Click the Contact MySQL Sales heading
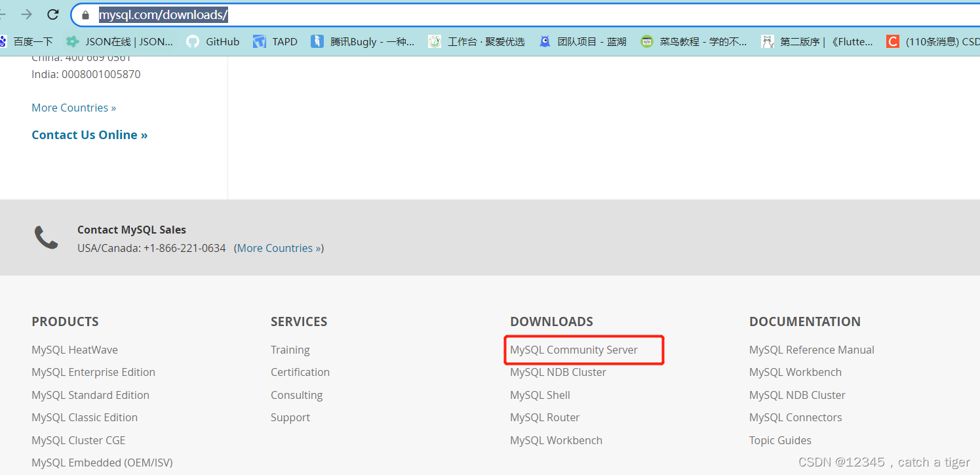Viewport: 980px width, 475px height. click(132, 230)
